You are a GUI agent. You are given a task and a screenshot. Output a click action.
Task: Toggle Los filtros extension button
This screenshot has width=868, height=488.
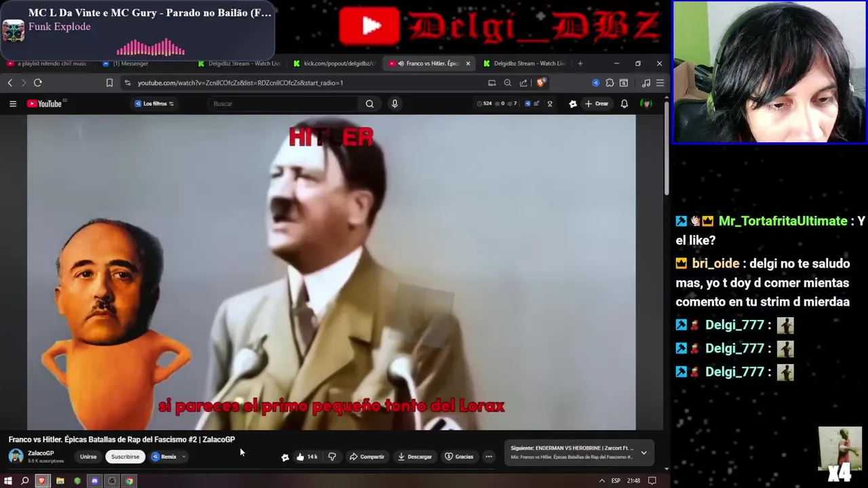tap(155, 104)
